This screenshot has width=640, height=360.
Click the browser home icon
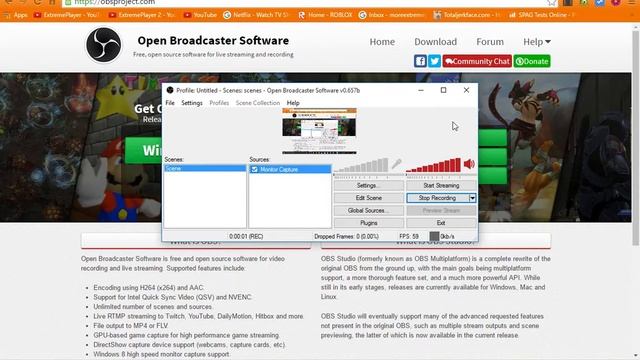pos(52,2)
